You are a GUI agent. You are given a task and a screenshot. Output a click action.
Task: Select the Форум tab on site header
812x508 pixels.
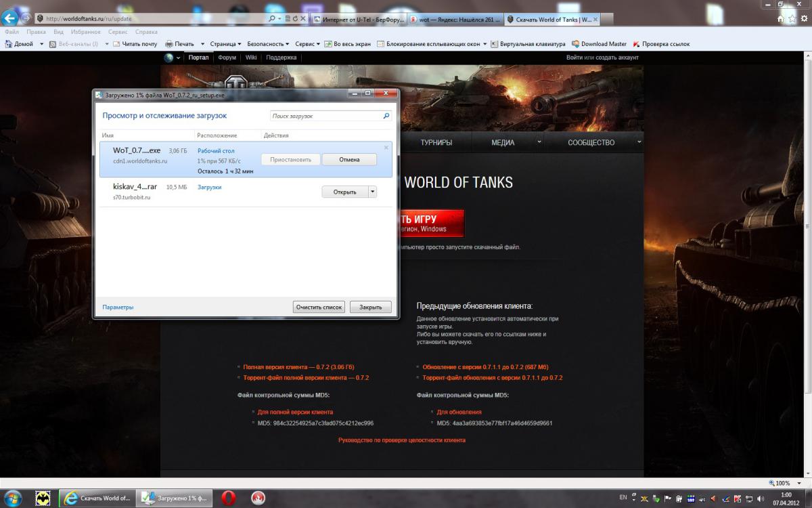click(x=227, y=58)
